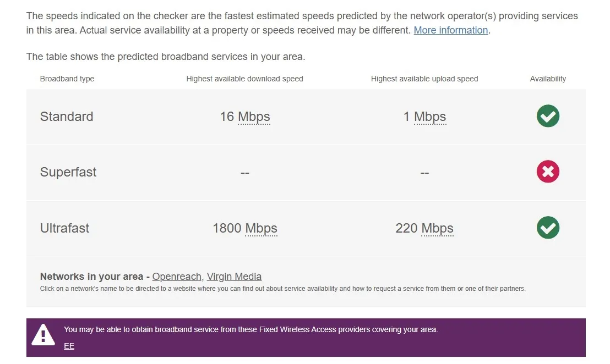Click the warning triangle icon in purple banner
Viewport: 610px width, 364px height.
coord(43,335)
